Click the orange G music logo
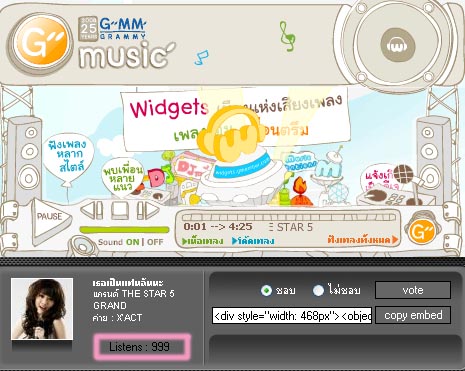 click(x=41, y=43)
